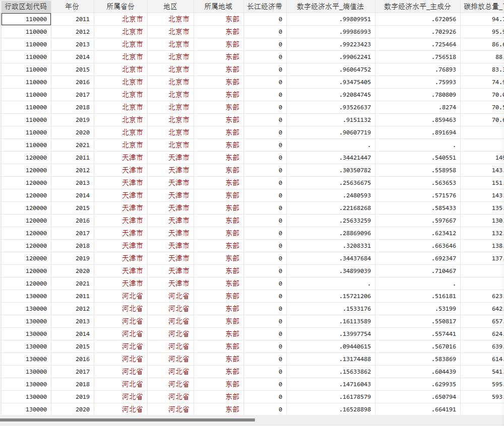This screenshot has height=426, width=504.
Task: Select the 数字经济水平_主成分 column header
Action: tap(417, 7)
